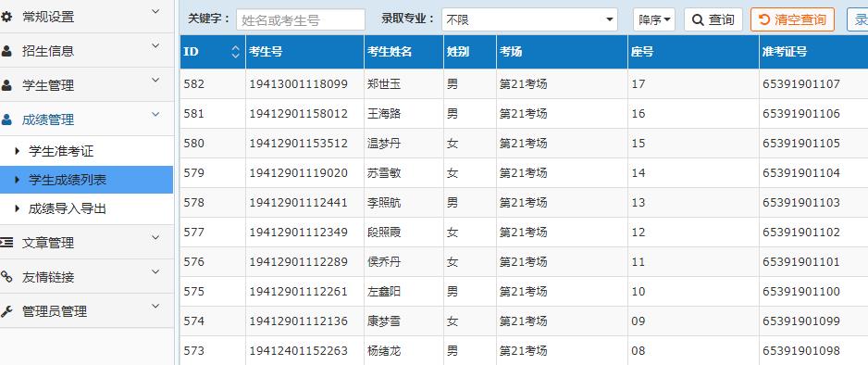Click 准考证号 65391901104

(x=801, y=173)
